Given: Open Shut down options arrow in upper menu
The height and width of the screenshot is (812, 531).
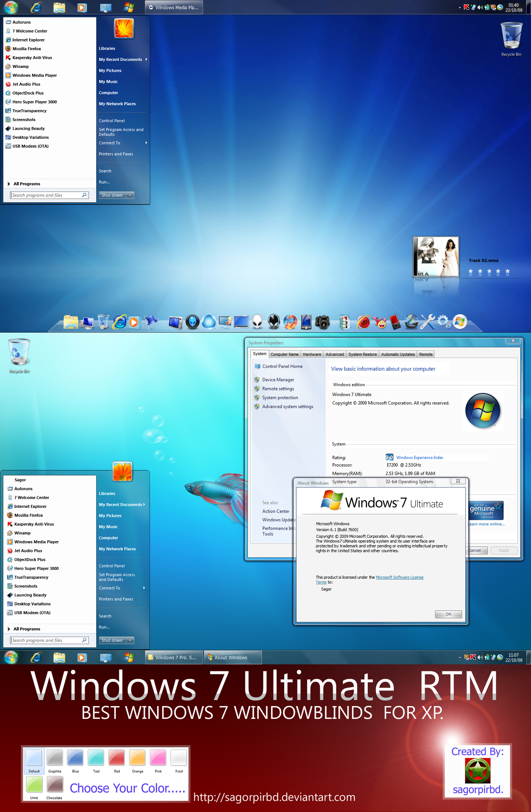Looking at the screenshot, I should [x=130, y=195].
